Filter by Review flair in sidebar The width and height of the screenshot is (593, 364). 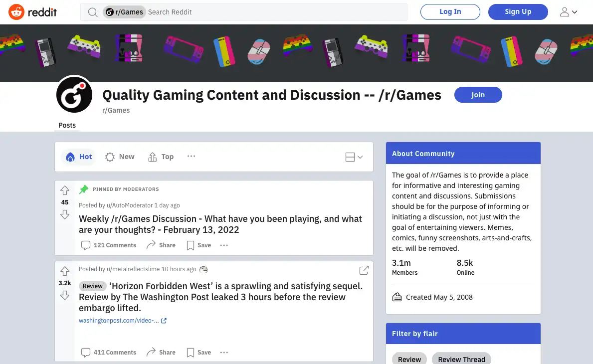click(x=409, y=359)
